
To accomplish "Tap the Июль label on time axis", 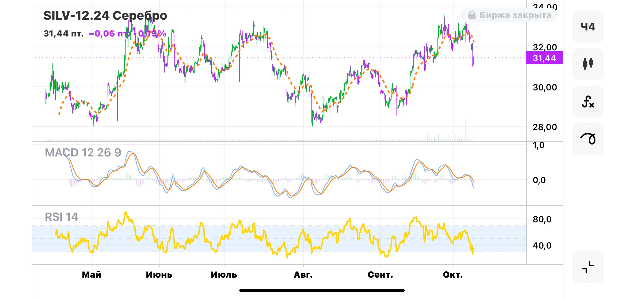I will 224,275.
